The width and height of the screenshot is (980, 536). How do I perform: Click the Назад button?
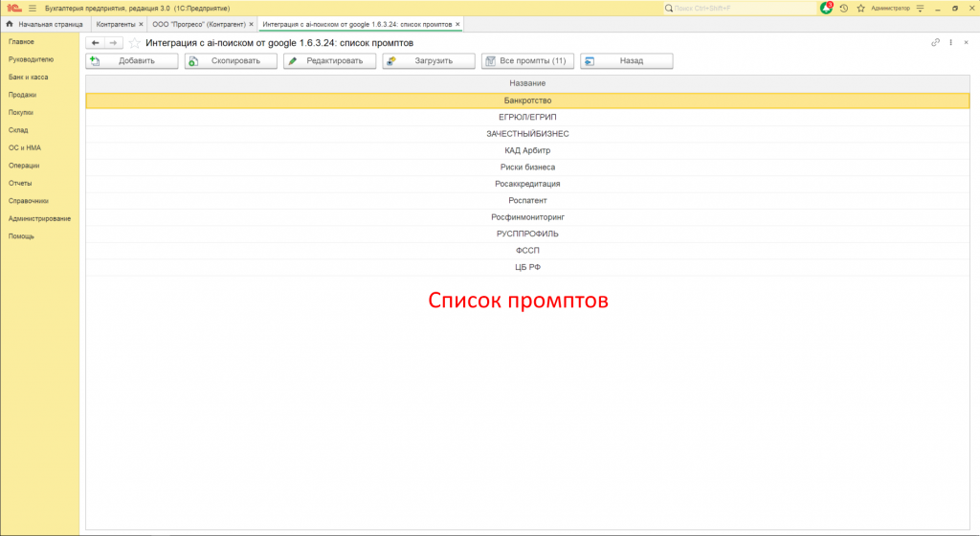coord(626,60)
